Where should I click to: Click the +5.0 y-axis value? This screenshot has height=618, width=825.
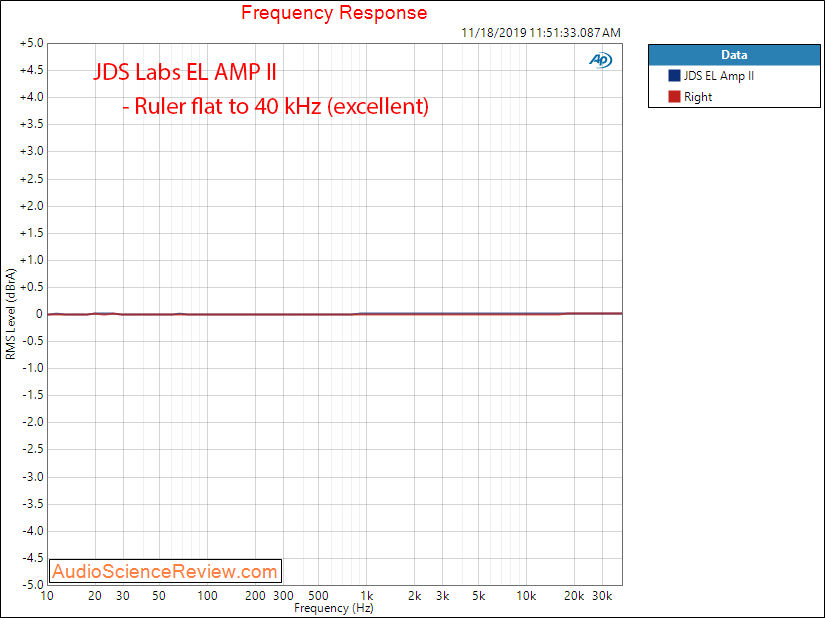pyautogui.click(x=32, y=43)
